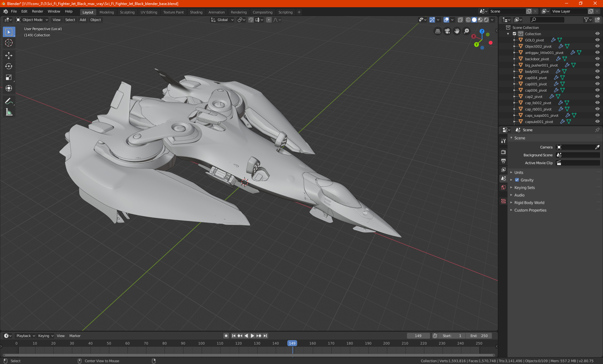Open the Object Mode dropdown
Screen dimensions: 603x364
[x=32, y=20]
